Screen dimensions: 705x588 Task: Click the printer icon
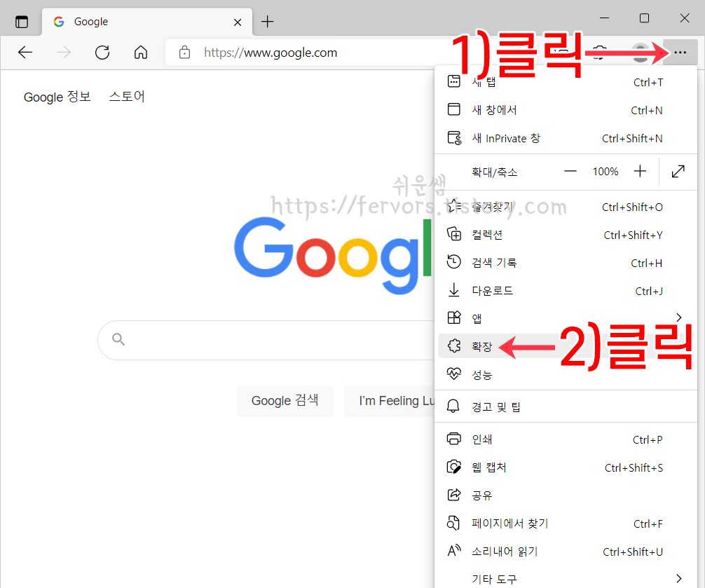(x=453, y=438)
